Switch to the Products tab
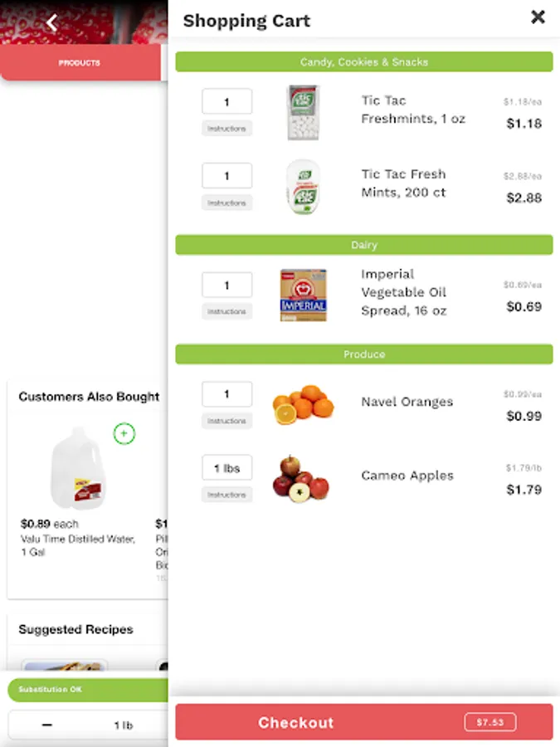This screenshot has width=560, height=747. 80,63
